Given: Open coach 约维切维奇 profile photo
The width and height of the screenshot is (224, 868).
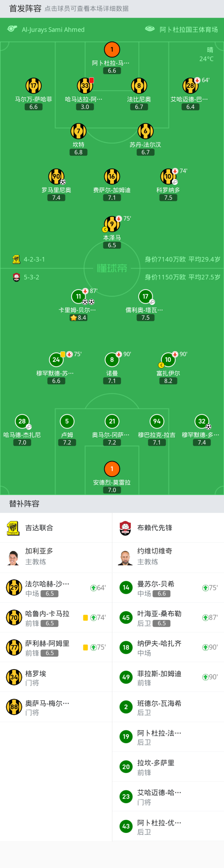Looking at the screenshot, I should tap(125, 558).
